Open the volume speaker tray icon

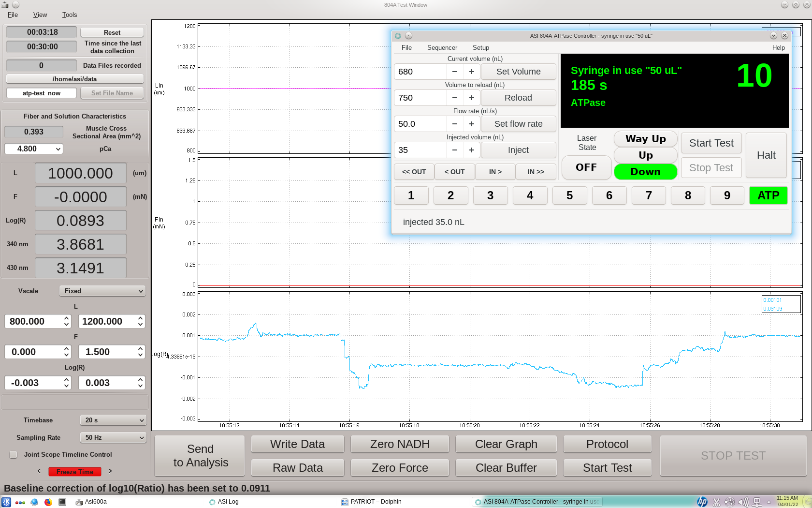point(743,502)
